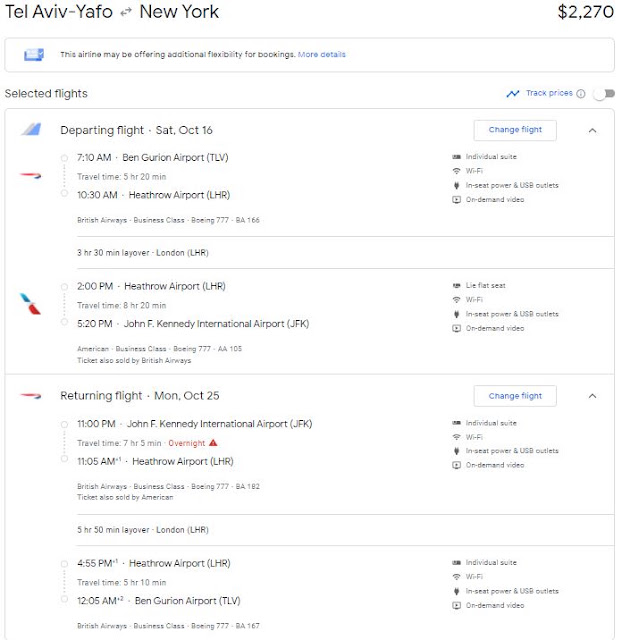Click British Airways logo beside Returning flight

click(x=31, y=395)
